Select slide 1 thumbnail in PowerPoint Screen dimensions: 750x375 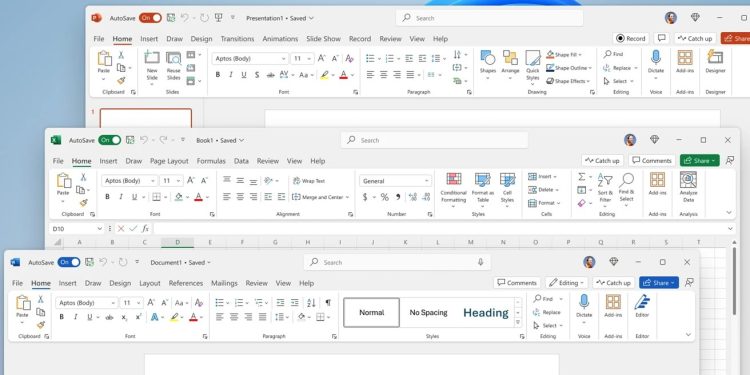coord(146,119)
